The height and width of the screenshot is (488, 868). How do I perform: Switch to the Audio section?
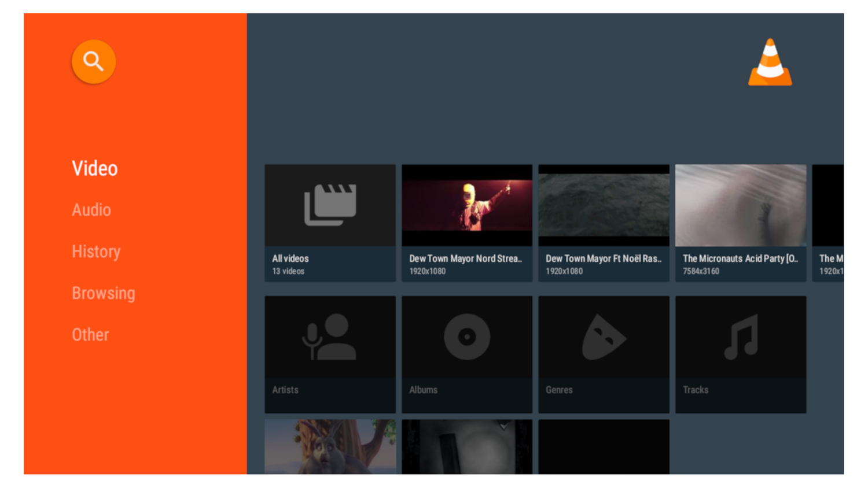(91, 210)
